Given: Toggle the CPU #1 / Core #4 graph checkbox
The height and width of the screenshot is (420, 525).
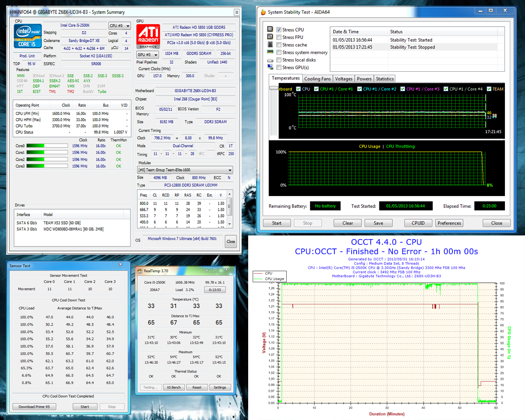Looking at the screenshot, I should 446,89.
